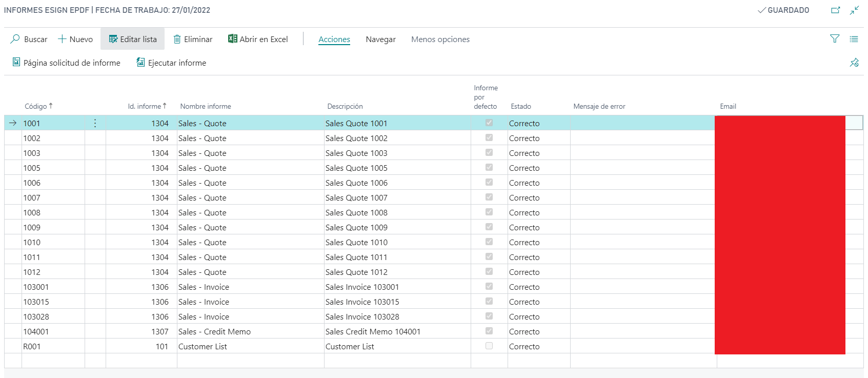The image size is (868, 378).
Task: Click the list view layout icon
Action: [x=854, y=39]
